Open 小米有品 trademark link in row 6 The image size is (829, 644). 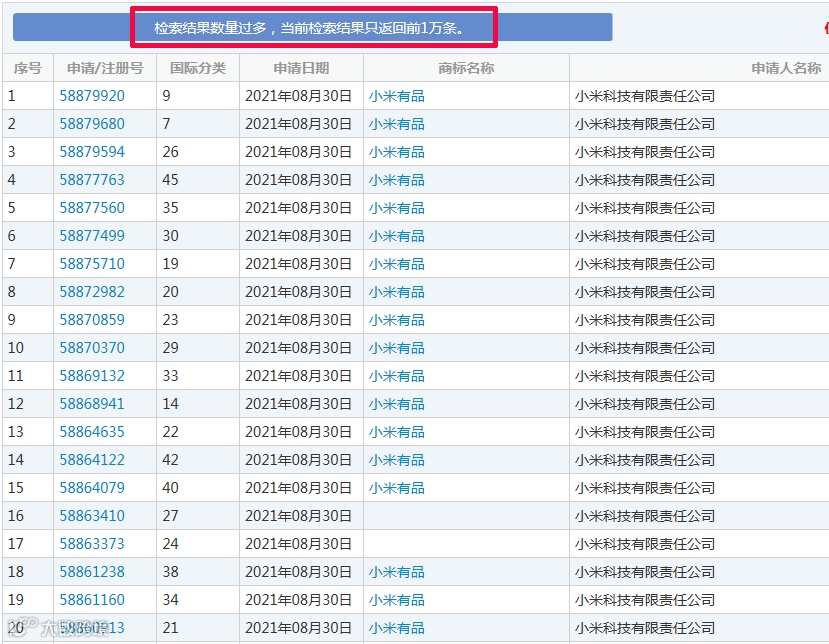pyautogui.click(x=397, y=236)
